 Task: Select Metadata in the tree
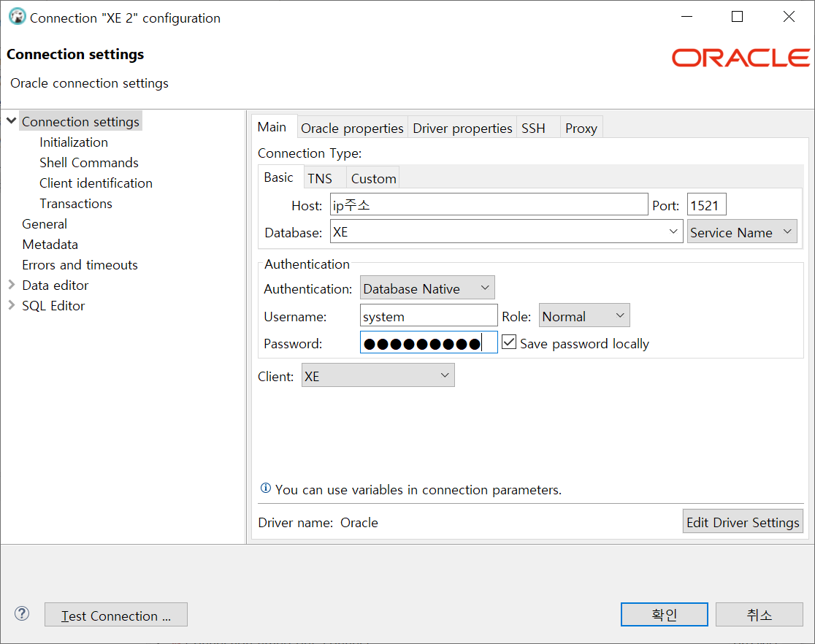tap(50, 244)
